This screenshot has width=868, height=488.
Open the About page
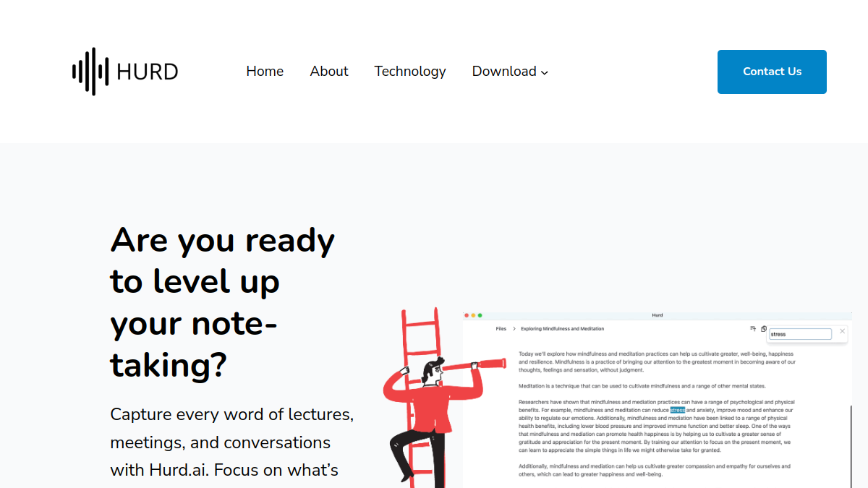click(329, 71)
